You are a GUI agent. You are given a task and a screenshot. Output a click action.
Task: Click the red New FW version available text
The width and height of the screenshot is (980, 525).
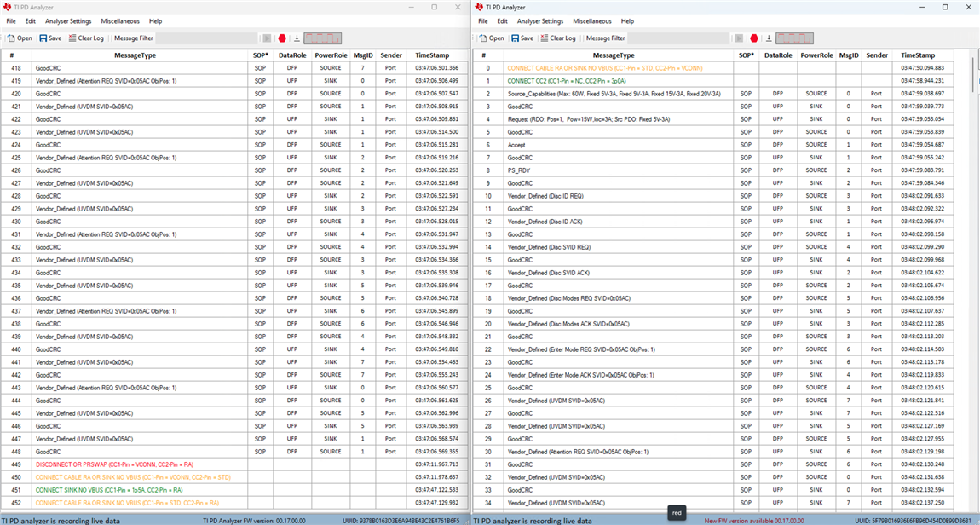pyautogui.click(x=754, y=520)
